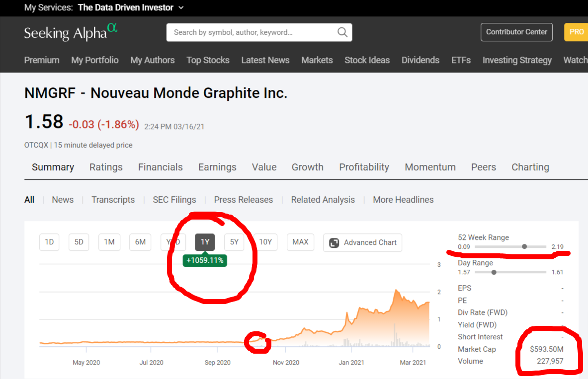Switch to the Profitability tab
Screen dimensions: 588x379
[x=364, y=167]
